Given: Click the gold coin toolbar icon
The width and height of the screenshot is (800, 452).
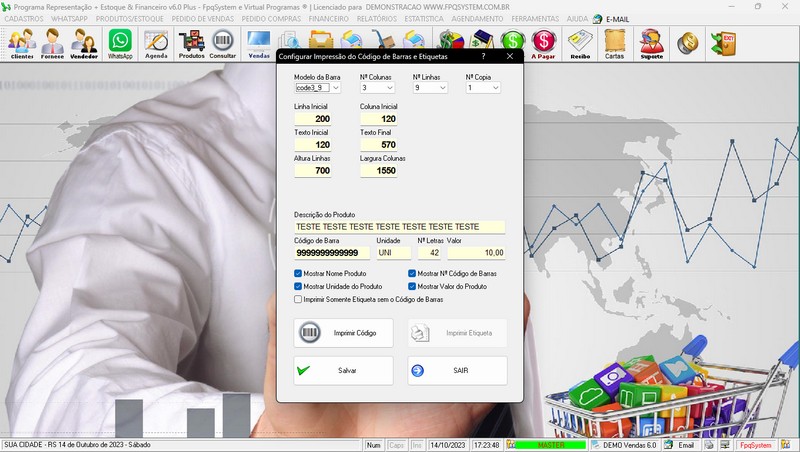Looking at the screenshot, I should 687,43.
